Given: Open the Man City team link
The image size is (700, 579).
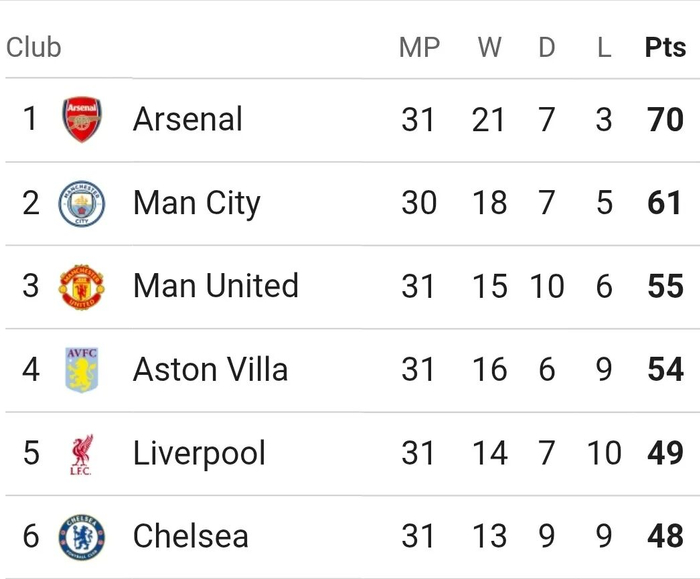Looking at the screenshot, I should 196,203.
